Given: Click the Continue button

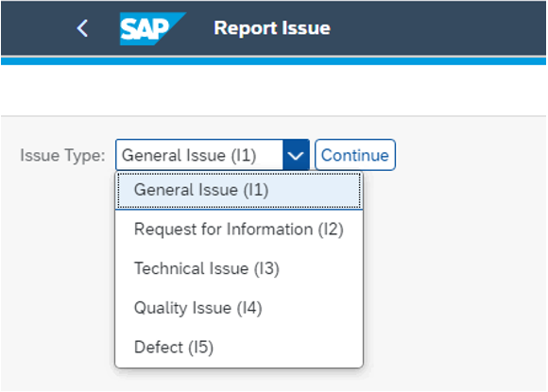Looking at the screenshot, I should (355, 155).
